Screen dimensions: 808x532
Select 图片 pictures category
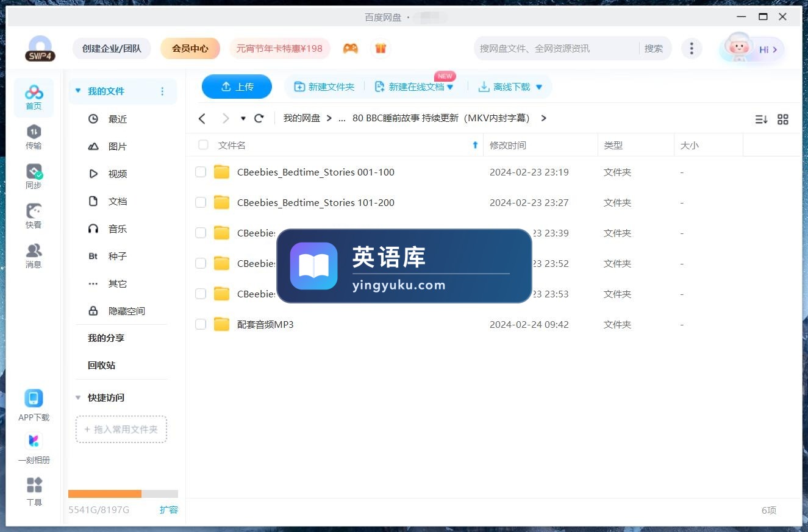click(x=118, y=146)
